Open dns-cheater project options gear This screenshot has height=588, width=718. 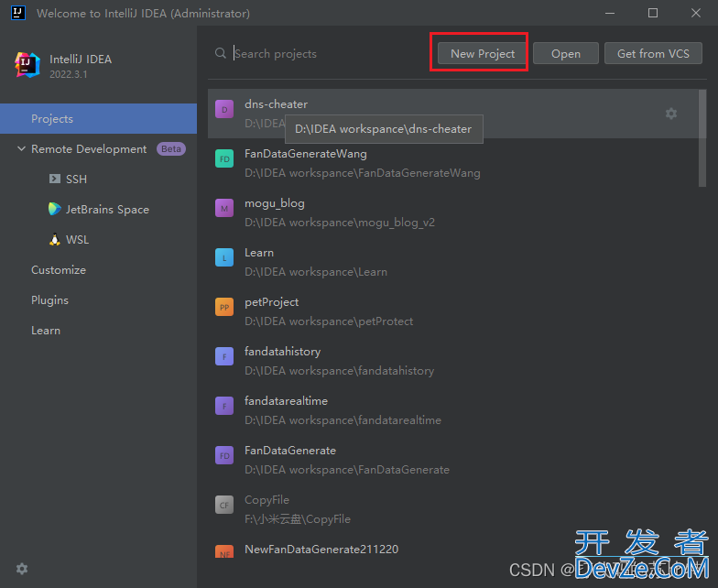670,114
